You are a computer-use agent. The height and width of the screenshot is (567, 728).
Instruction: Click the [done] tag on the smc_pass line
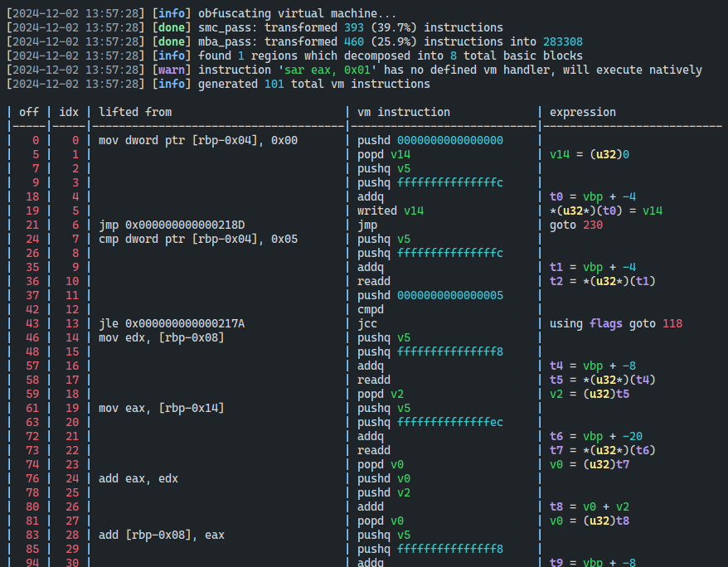click(172, 27)
